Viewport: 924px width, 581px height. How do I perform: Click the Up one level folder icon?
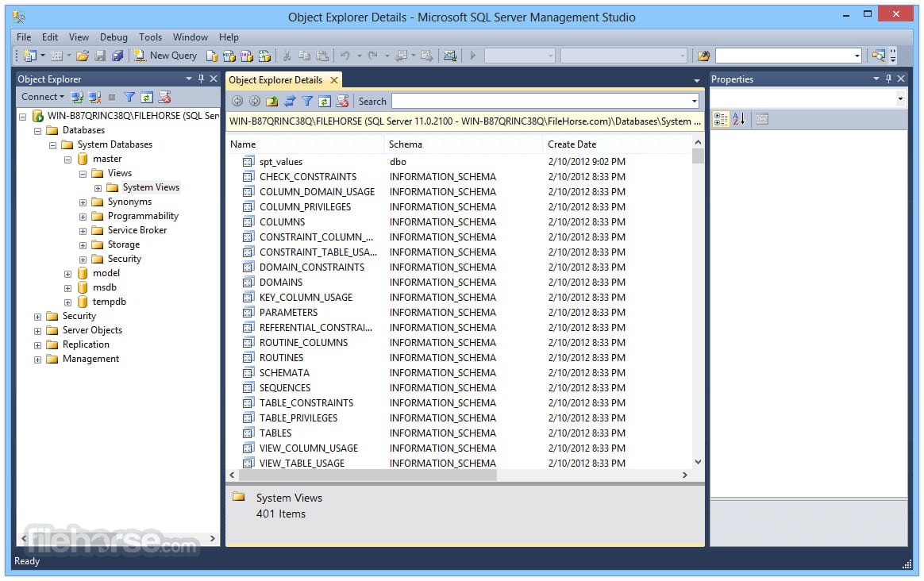click(271, 101)
